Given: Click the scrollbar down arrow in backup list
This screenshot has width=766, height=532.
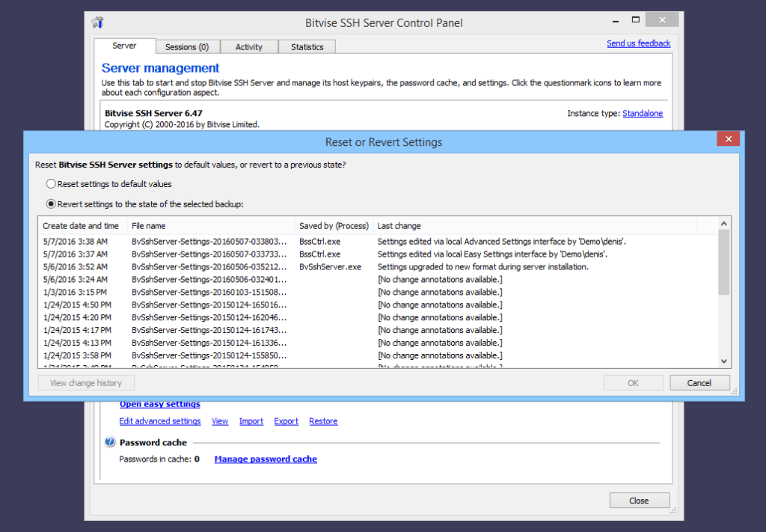Looking at the screenshot, I should click(x=723, y=361).
